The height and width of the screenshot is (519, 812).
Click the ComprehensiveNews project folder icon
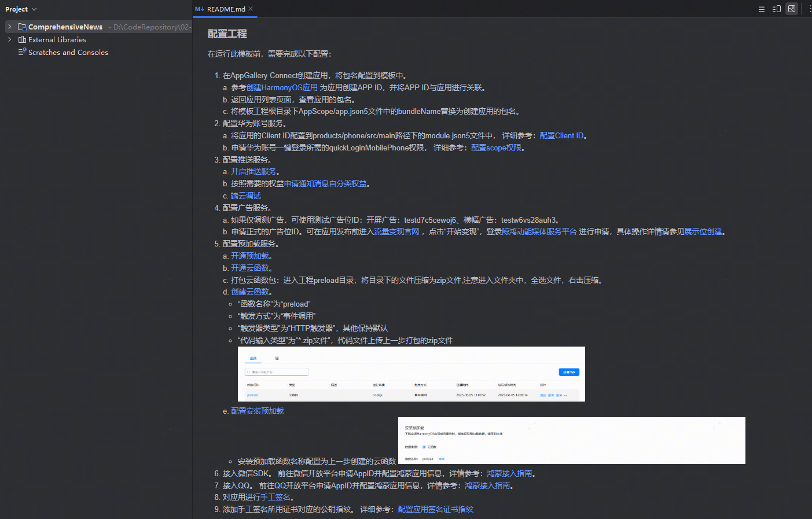(x=22, y=27)
